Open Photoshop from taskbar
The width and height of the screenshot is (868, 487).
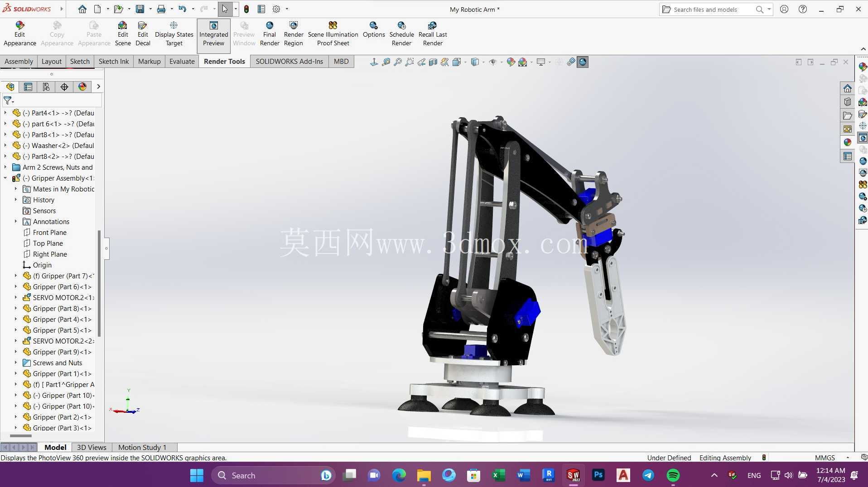click(x=598, y=475)
